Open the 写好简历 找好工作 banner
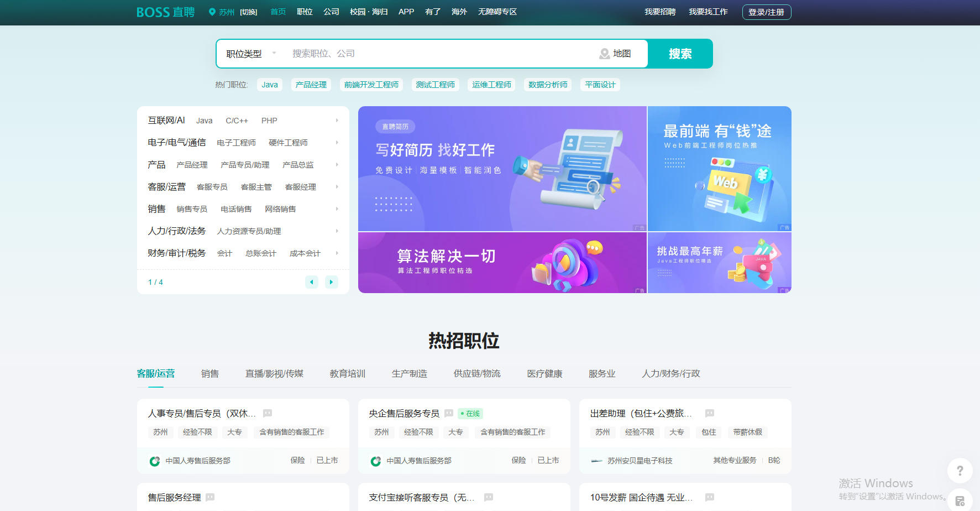This screenshot has height=511, width=980. click(502, 169)
